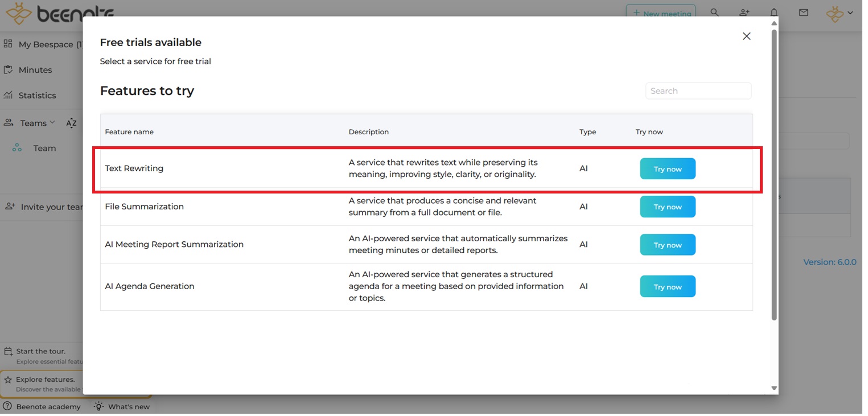Viewport: 868px width, 416px height.
Task: Sort teams with the AZ icon
Action: tap(71, 123)
